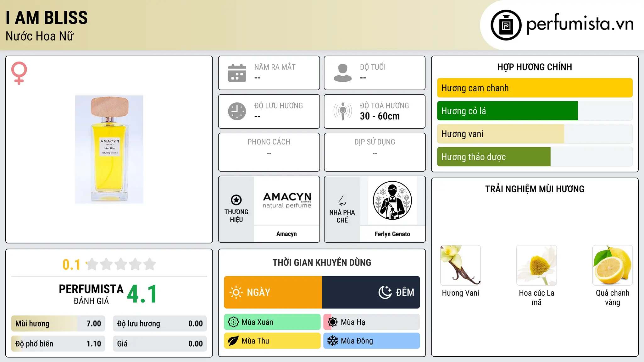The width and height of the screenshot is (644, 362).
Task: Click the Nước Hoa Nữ subtitle
Action: pos(40,36)
